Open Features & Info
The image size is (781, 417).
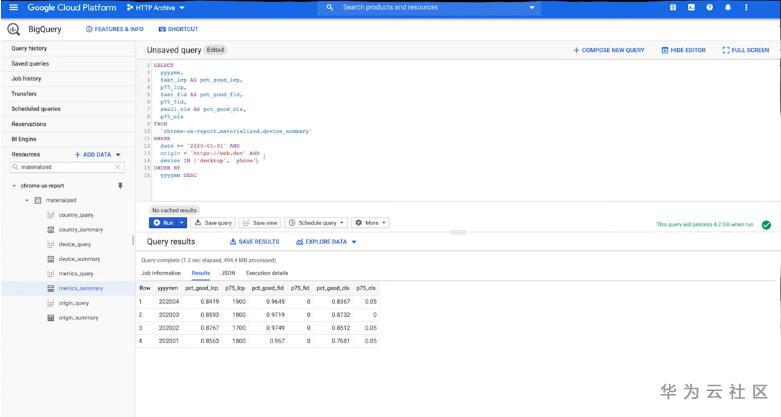(x=115, y=29)
